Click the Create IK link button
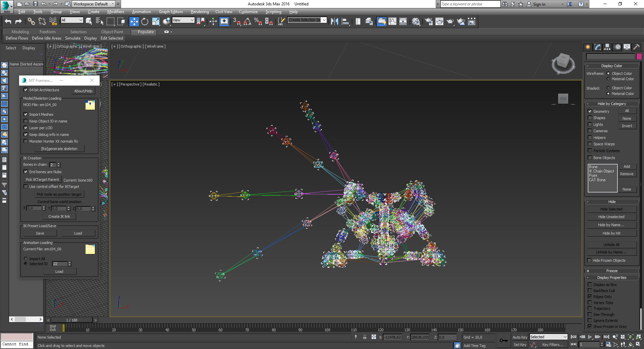Image resolution: width=644 pixels, height=349 pixels. [x=59, y=216]
